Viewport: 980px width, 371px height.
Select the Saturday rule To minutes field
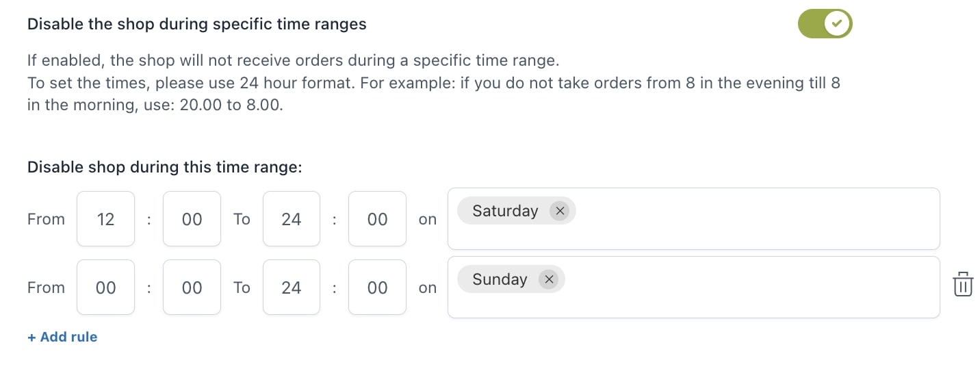tap(377, 219)
